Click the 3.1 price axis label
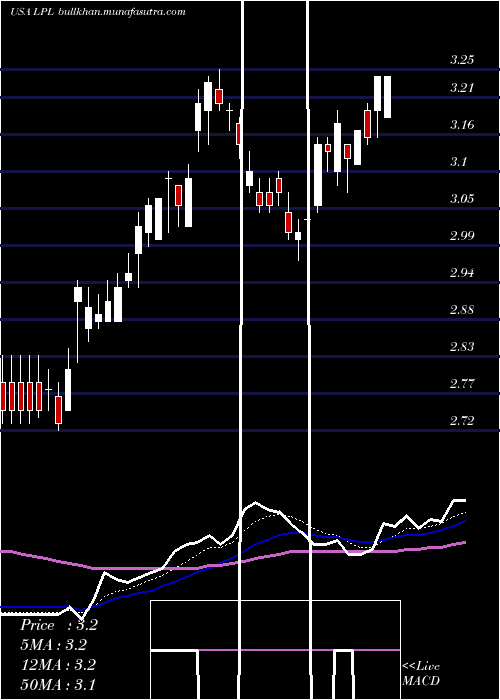Viewport: 500px width, 700px height. [x=459, y=162]
